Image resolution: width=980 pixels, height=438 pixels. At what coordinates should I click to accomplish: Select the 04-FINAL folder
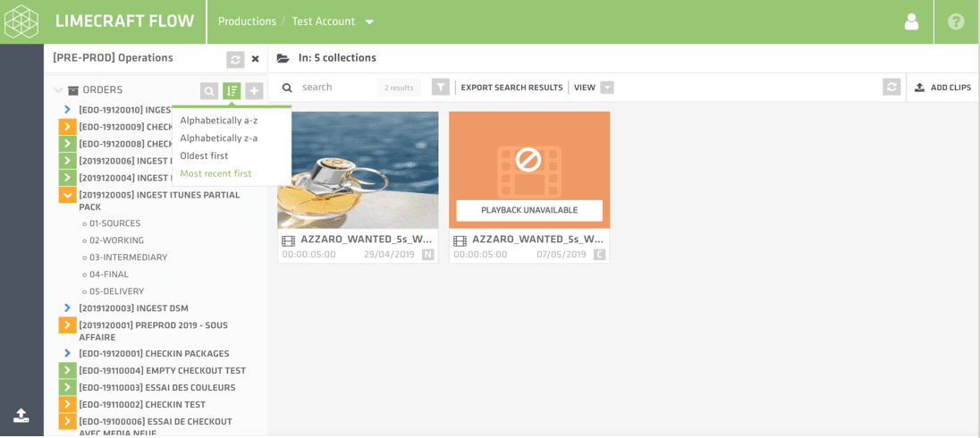[x=109, y=274]
